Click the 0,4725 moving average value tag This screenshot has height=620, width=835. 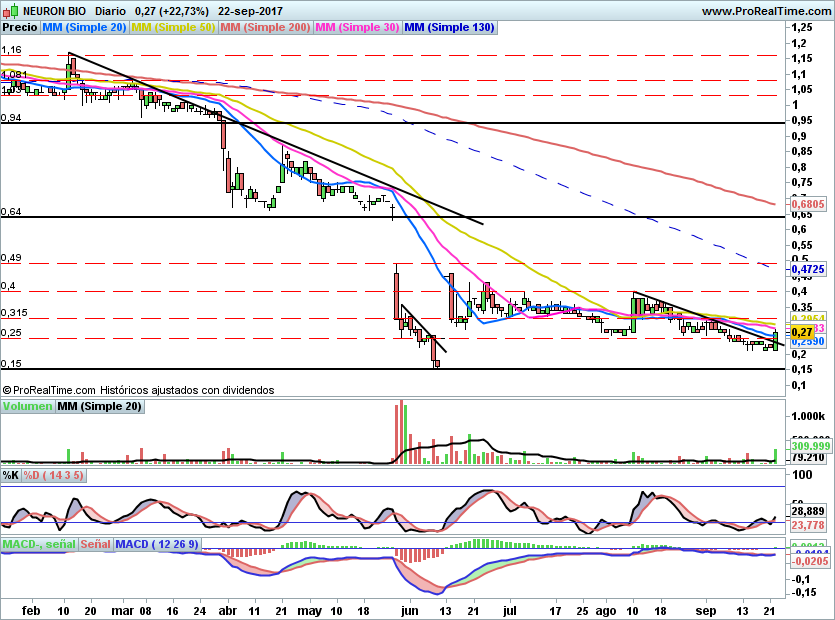click(806, 269)
